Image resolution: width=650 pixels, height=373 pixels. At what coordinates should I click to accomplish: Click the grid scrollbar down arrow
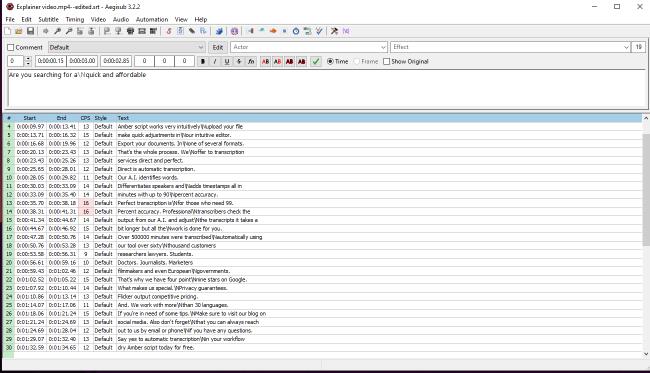point(646,354)
